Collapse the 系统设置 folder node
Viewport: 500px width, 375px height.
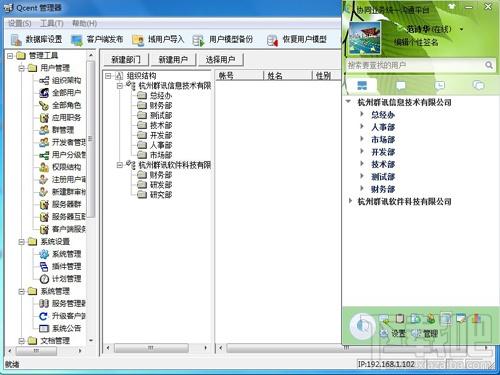click(22, 242)
